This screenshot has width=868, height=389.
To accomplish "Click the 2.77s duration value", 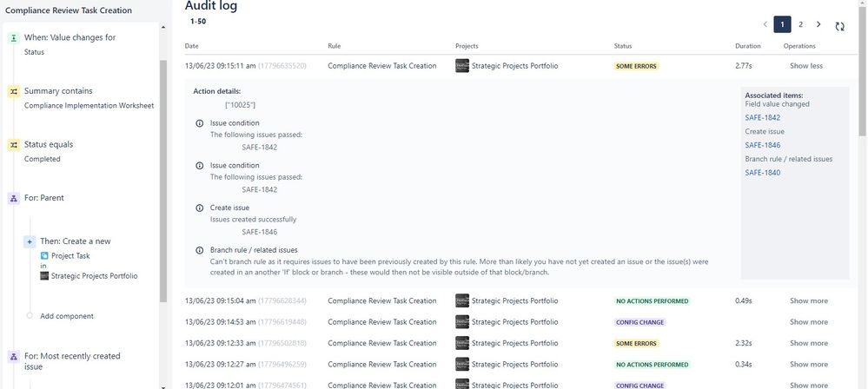I will [x=744, y=66].
